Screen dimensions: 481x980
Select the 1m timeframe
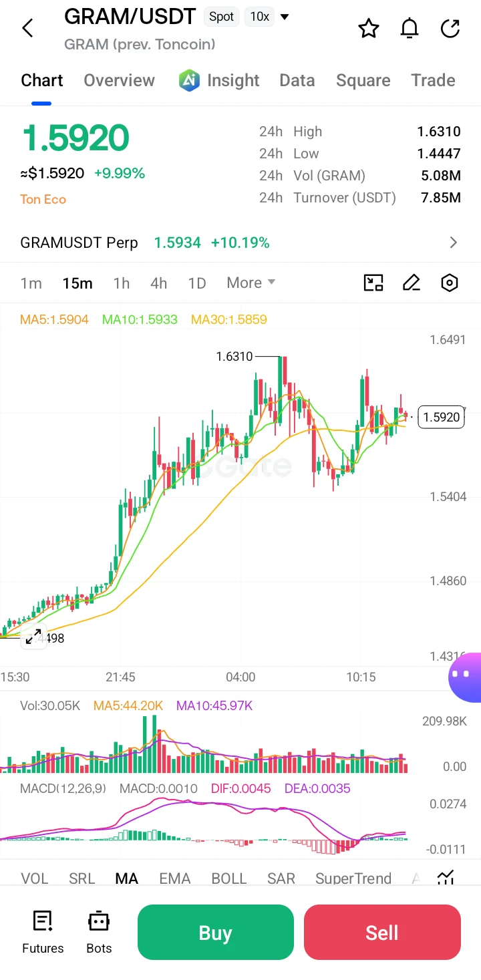[31, 283]
